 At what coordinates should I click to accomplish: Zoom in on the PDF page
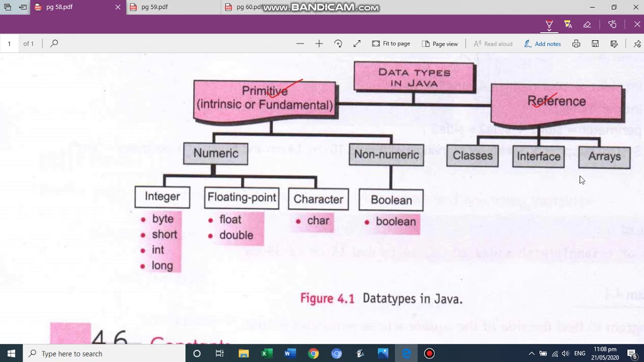pos(319,44)
